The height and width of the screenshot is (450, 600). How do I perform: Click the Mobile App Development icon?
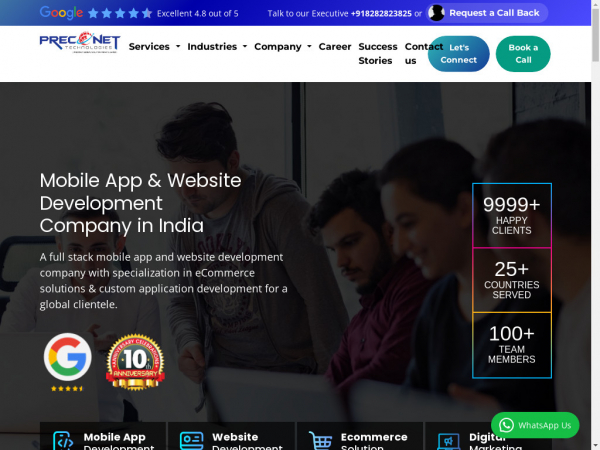63,440
